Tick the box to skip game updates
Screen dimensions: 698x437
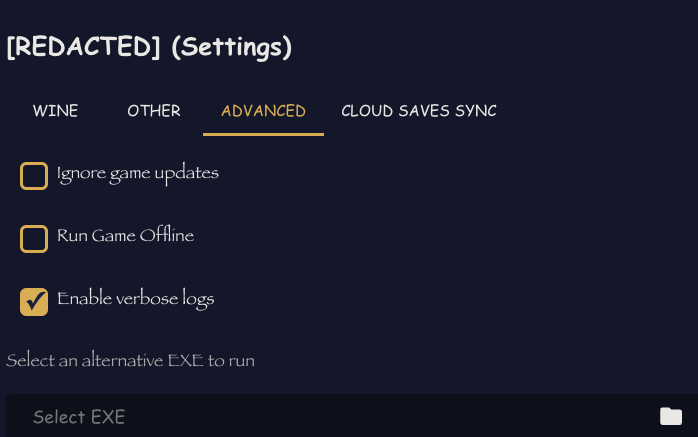[34, 176]
